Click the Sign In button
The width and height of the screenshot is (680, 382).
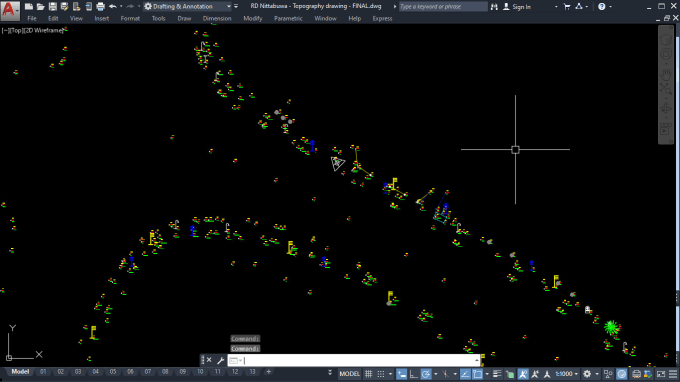pyautogui.click(x=517, y=7)
